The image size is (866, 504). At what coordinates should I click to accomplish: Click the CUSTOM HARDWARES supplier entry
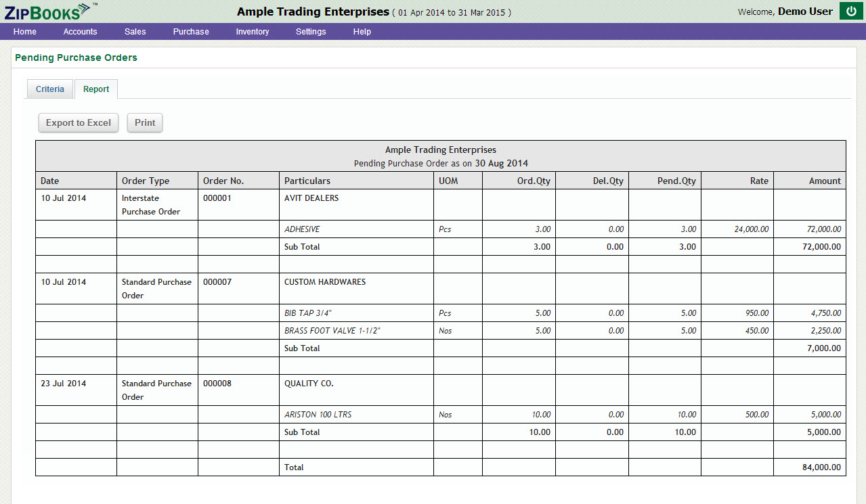pos(325,282)
